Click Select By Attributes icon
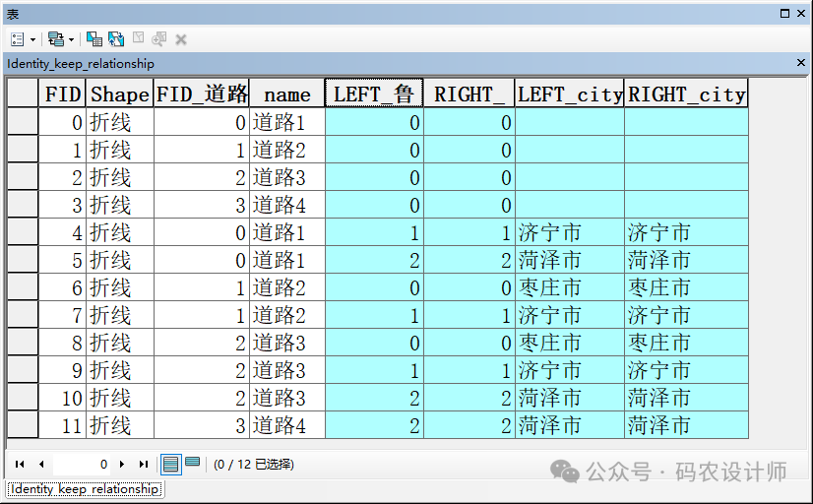 point(94,39)
